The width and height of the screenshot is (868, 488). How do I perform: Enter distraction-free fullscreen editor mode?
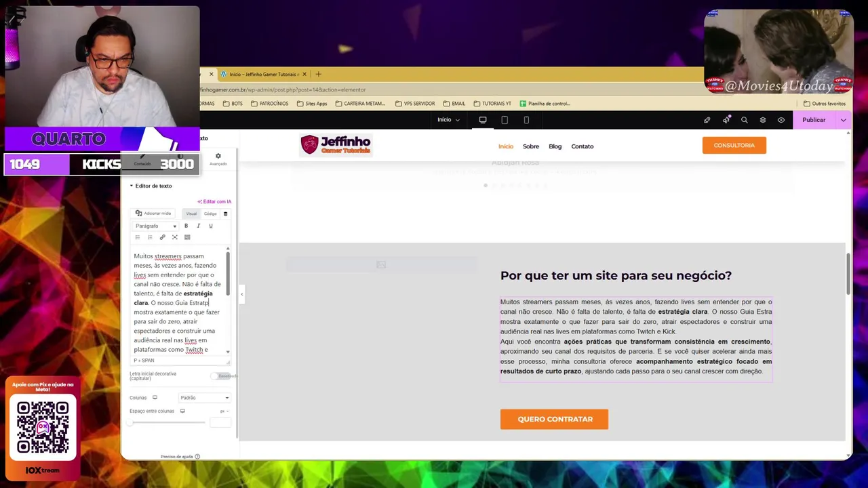click(x=174, y=237)
